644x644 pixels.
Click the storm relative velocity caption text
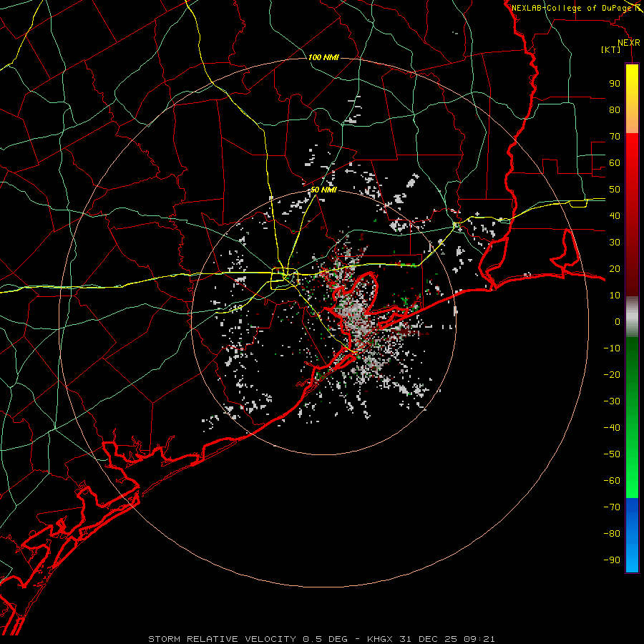[321, 639]
